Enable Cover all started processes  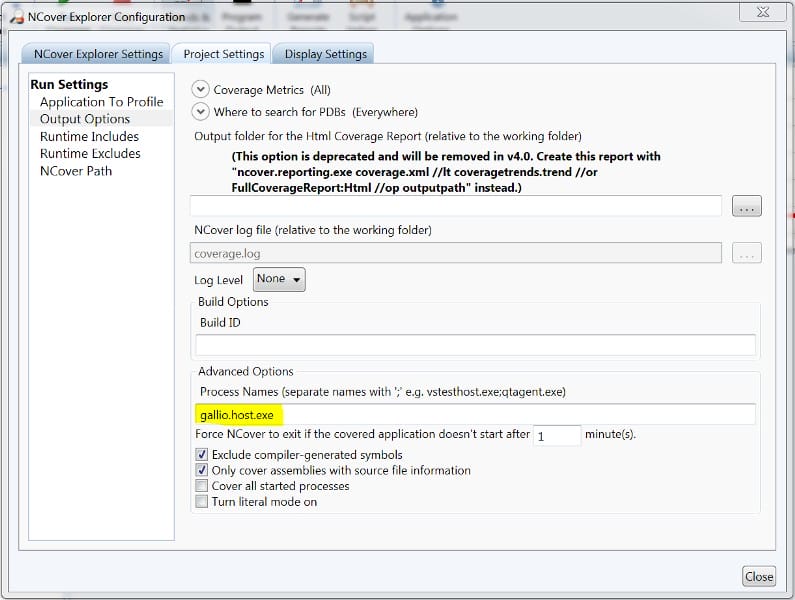[x=203, y=486]
